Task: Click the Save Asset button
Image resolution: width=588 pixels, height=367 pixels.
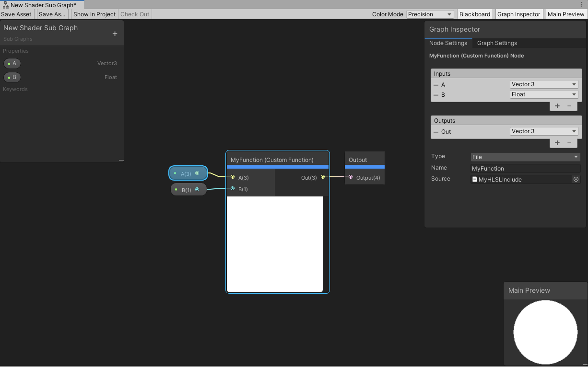Action: click(16, 14)
